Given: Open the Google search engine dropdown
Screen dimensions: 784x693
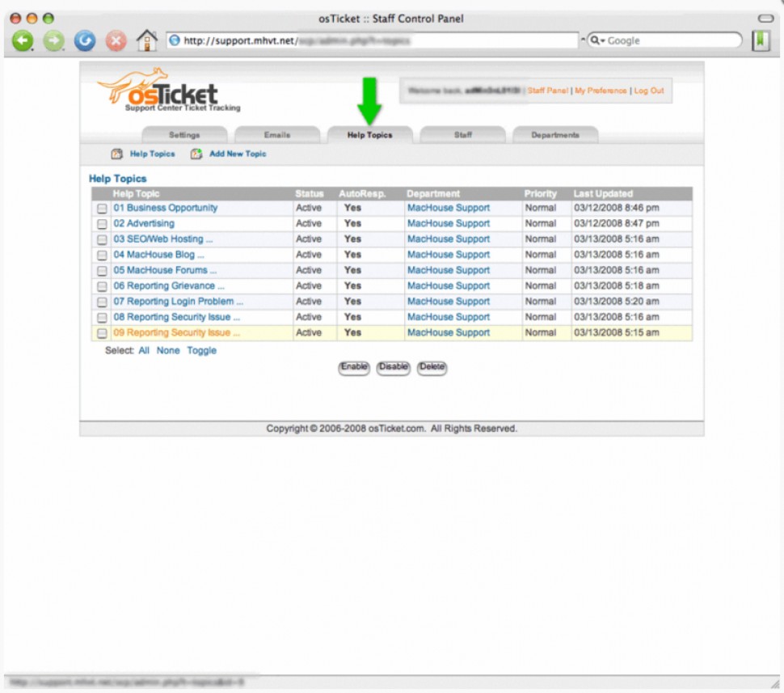Looking at the screenshot, I should (x=597, y=40).
